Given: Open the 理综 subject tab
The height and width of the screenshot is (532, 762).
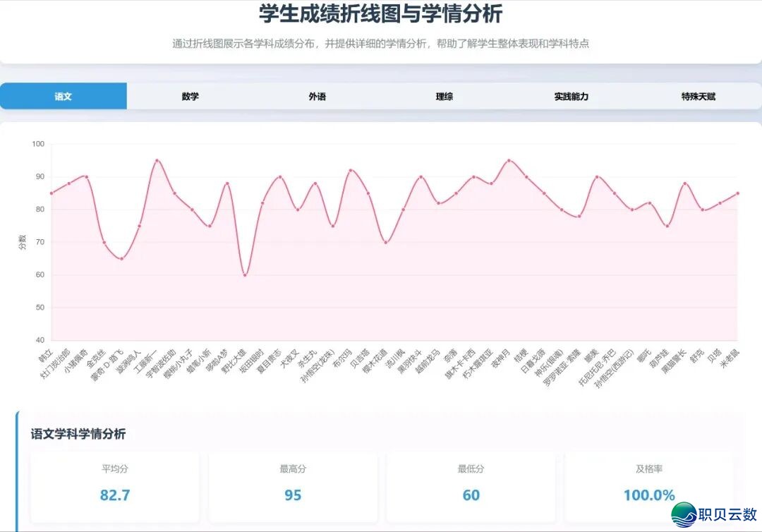Looking at the screenshot, I should [x=445, y=96].
